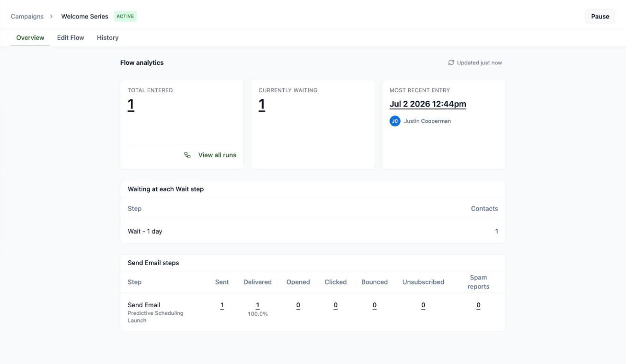The width and height of the screenshot is (626, 364).
Task: Pause the Welcome Series campaign
Action: point(600,17)
